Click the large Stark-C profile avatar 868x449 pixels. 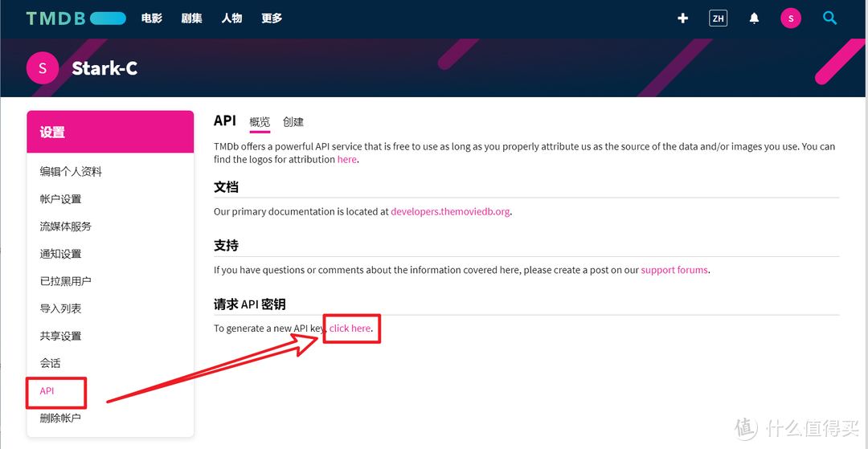[43, 68]
